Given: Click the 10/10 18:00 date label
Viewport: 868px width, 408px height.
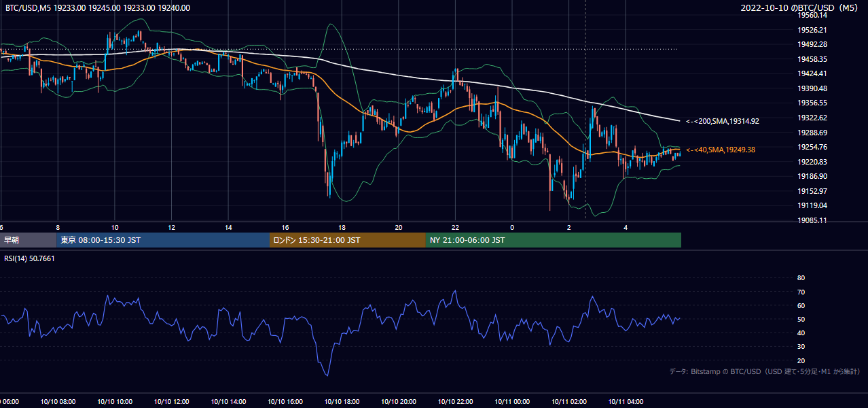Looking at the screenshot, I should (x=342, y=401).
